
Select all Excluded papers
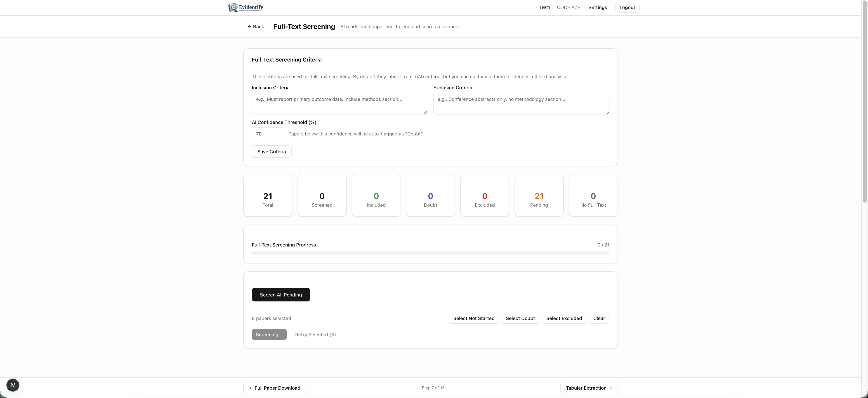[x=564, y=318]
